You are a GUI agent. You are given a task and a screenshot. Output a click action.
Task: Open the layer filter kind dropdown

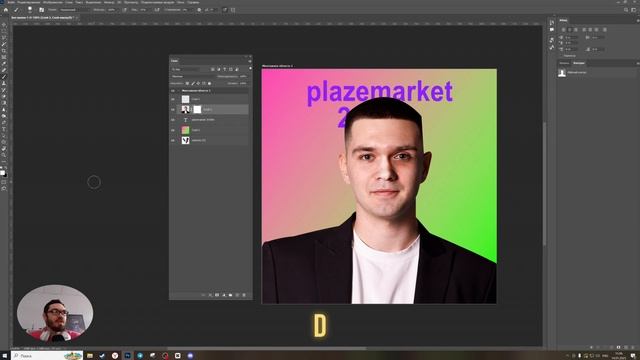point(186,69)
